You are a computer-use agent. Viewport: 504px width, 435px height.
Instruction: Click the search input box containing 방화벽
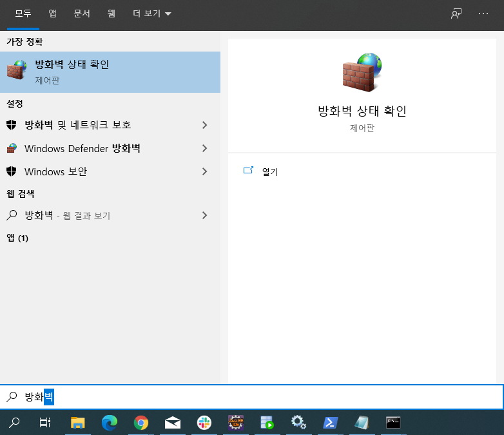pyautogui.click(x=252, y=397)
